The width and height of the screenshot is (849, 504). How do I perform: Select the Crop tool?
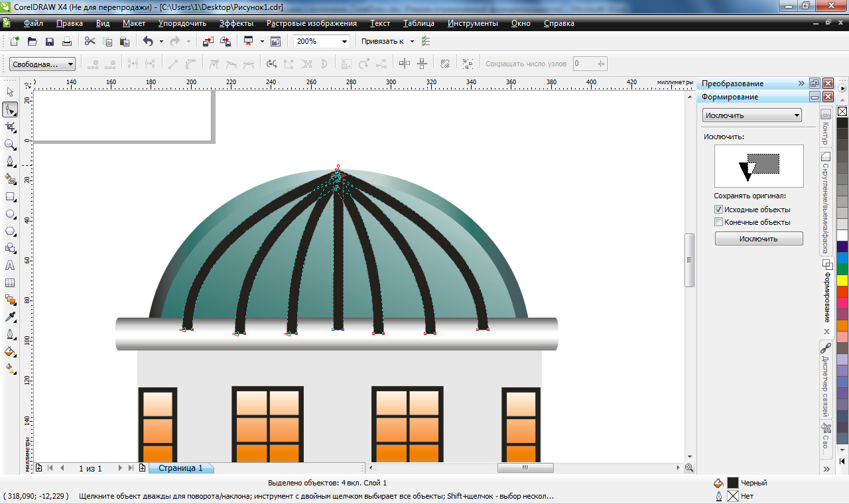click(10, 127)
